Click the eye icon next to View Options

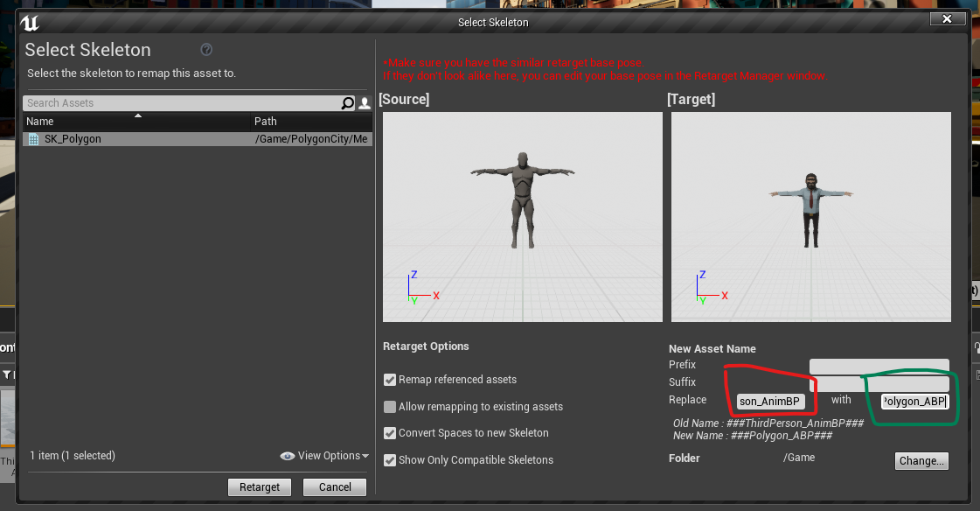click(287, 456)
